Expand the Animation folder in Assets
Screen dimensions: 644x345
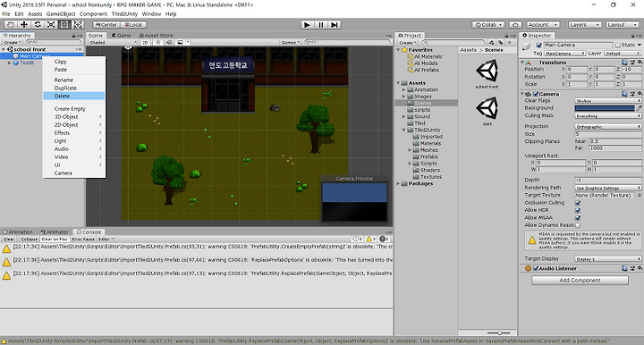403,90
